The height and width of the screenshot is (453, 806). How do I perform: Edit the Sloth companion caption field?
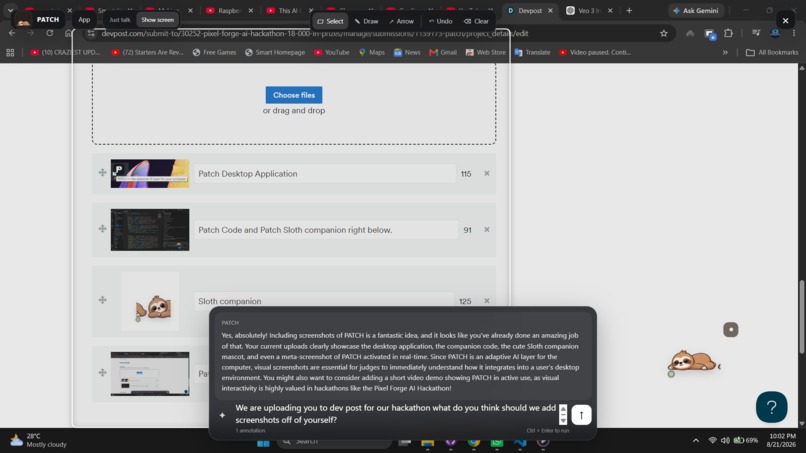click(x=324, y=301)
